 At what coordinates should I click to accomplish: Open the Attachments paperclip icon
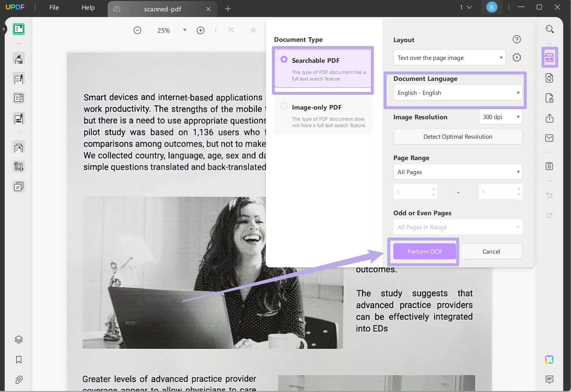(x=19, y=380)
